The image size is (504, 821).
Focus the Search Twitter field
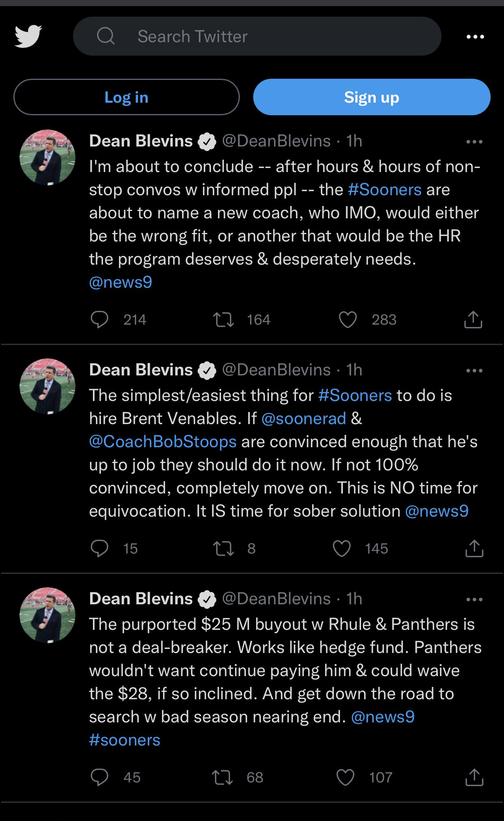click(x=257, y=36)
